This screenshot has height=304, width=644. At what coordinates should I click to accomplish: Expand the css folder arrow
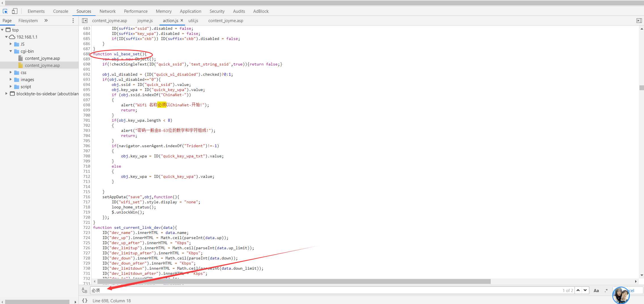10,72
